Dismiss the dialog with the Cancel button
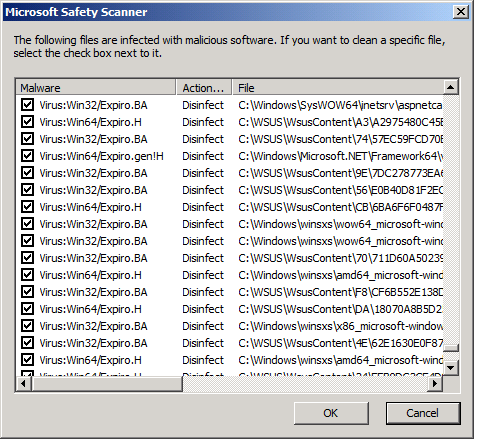 coord(423,413)
